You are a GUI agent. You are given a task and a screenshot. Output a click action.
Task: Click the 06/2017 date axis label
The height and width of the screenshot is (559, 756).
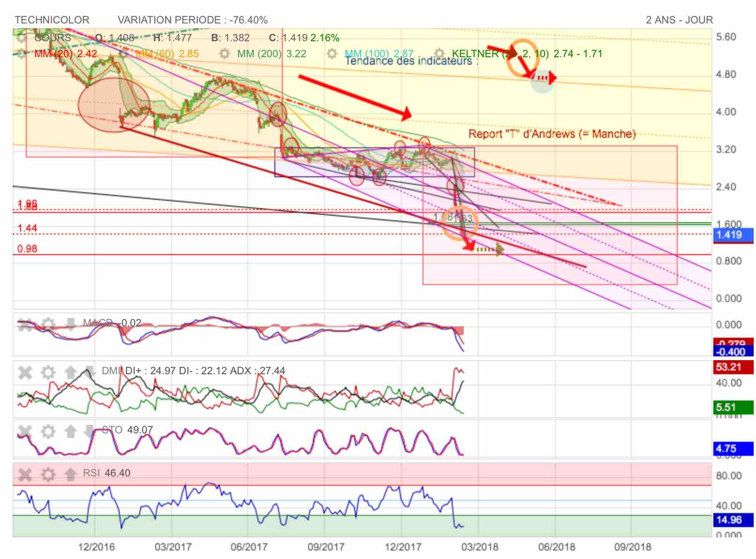click(x=249, y=547)
